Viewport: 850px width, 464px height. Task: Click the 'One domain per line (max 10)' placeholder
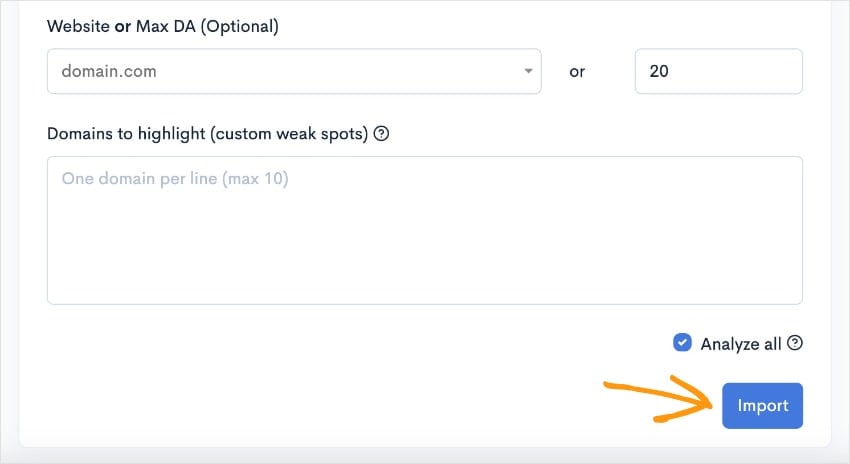pyautogui.click(x=175, y=179)
